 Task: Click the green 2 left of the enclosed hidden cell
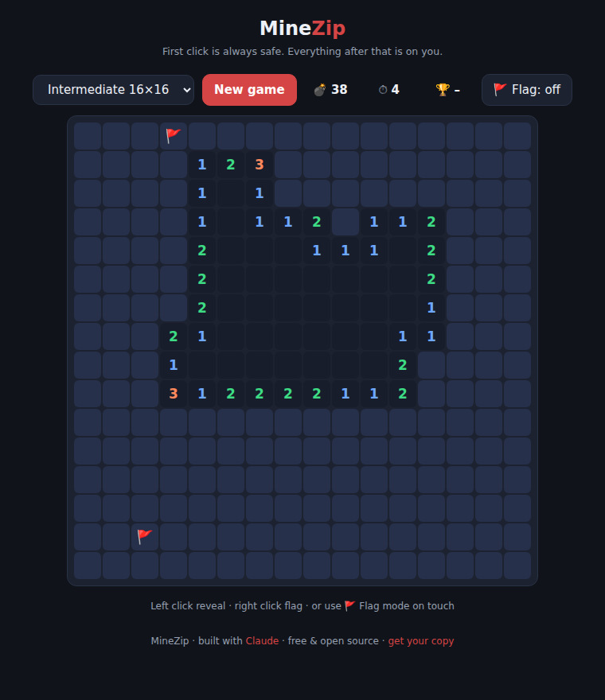click(x=317, y=222)
